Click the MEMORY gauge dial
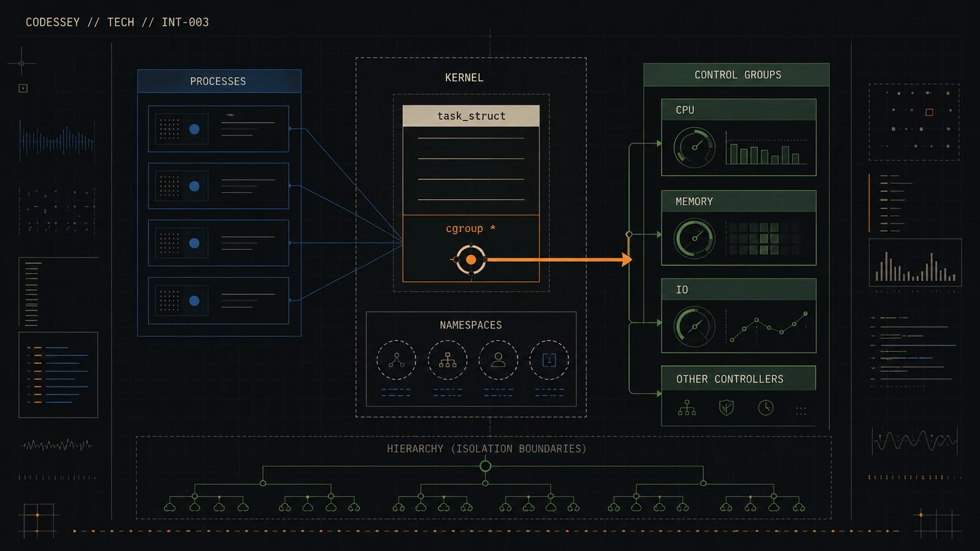The image size is (980, 551). 695,238
